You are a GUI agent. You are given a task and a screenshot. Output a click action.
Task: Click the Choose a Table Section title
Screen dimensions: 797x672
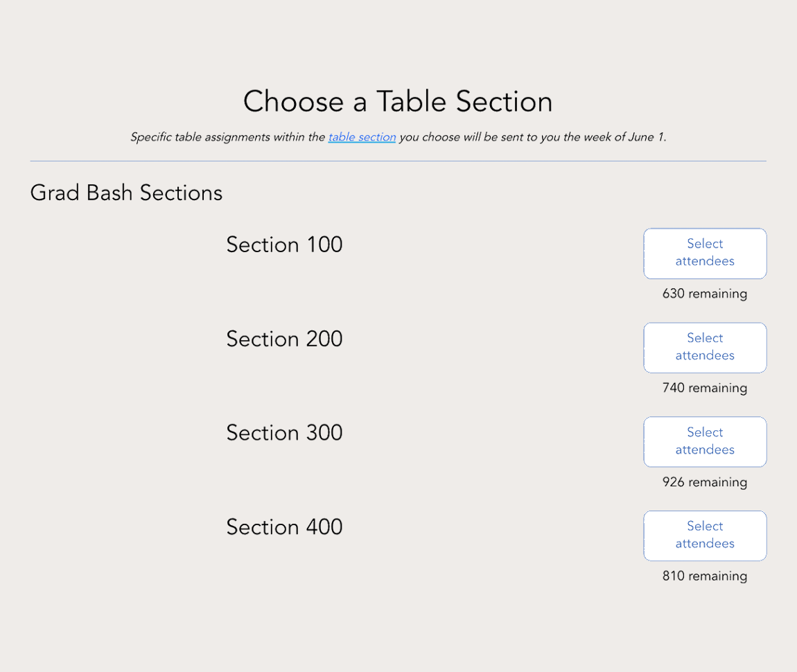[x=398, y=101]
